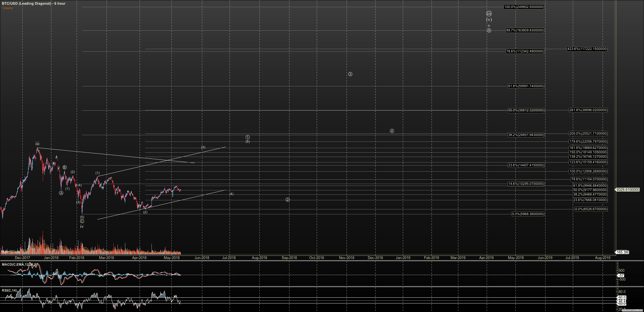This screenshot has height=312, width=644.
Task: Select the circled C wave label
Action: (x=82, y=221)
